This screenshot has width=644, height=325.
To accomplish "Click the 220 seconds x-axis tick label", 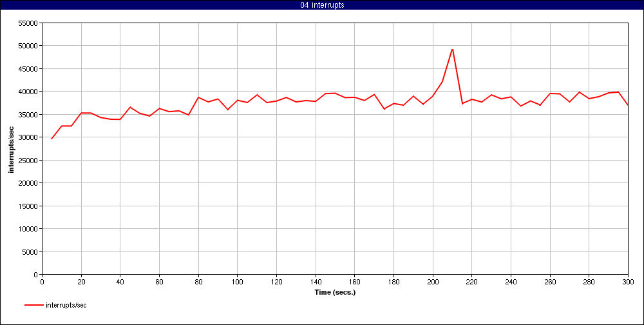I will [472, 282].
